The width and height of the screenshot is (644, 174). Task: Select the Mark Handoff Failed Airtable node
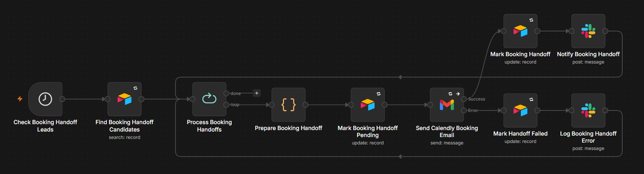521,110
